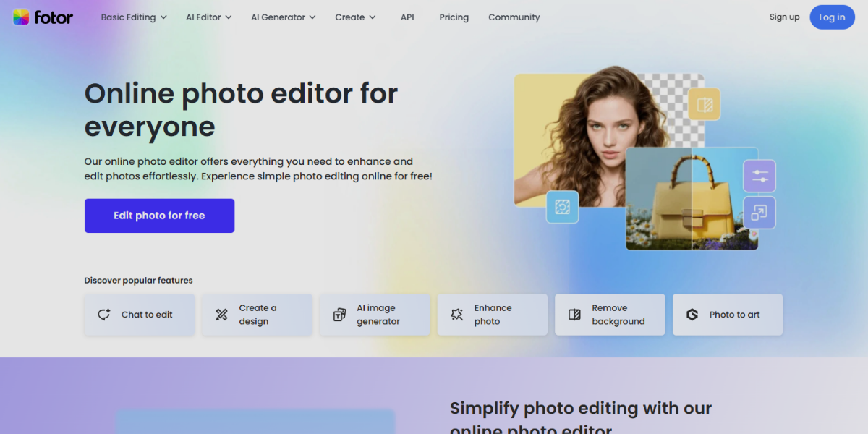Click the Photo to art icon
Image resolution: width=868 pixels, height=434 pixels.
click(692, 315)
